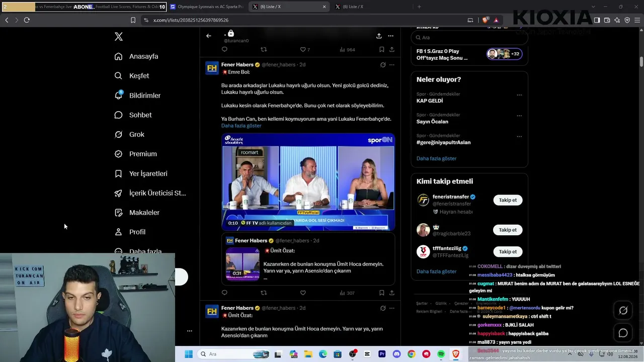
Task: Bookmark this page in the browser toolbar
Action: [x=133, y=20]
